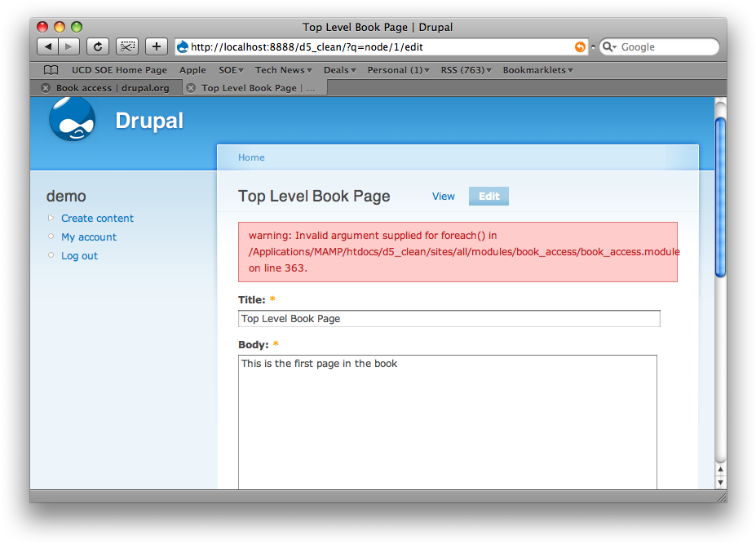Reload the current page
Image resolution: width=756 pixels, height=544 pixels.
98,47
